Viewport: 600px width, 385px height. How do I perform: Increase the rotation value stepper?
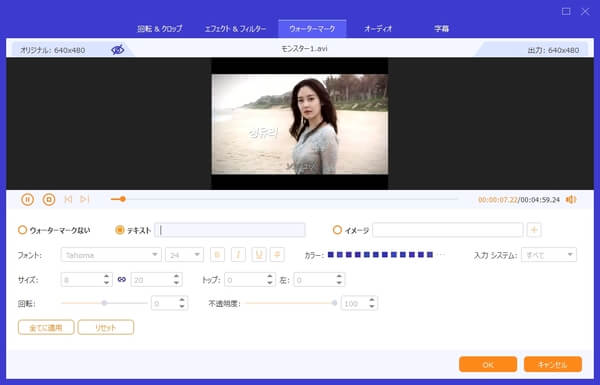click(182, 300)
